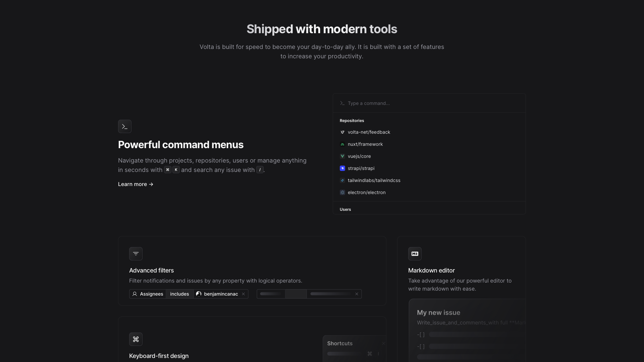Click the nuxt/framework repository logo
The height and width of the screenshot is (362, 644).
point(342,144)
